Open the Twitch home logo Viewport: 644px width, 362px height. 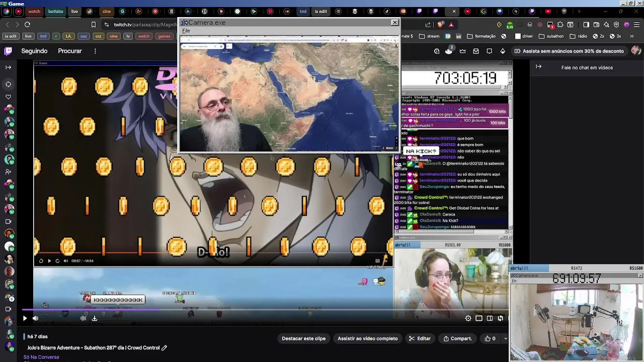coord(8,51)
